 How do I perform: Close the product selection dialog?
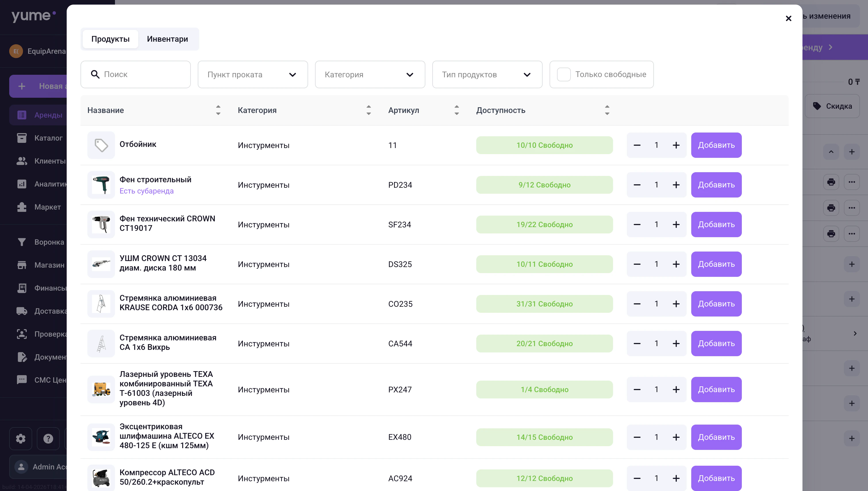tap(788, 18)
